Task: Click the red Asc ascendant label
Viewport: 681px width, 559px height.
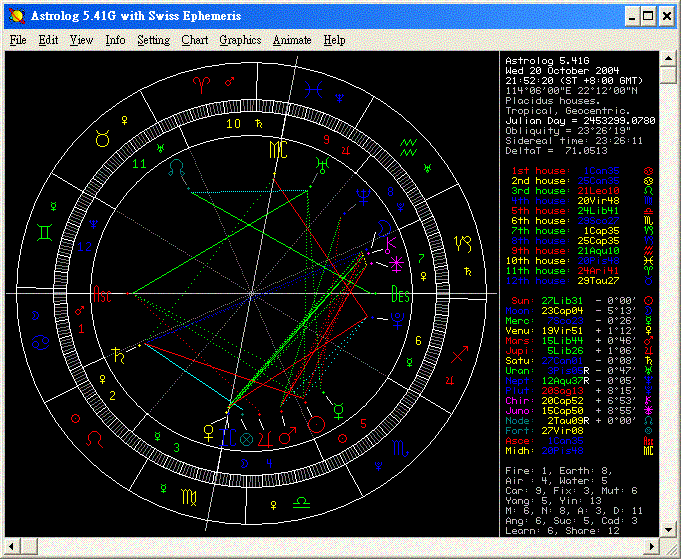Action: click(102, 294)
